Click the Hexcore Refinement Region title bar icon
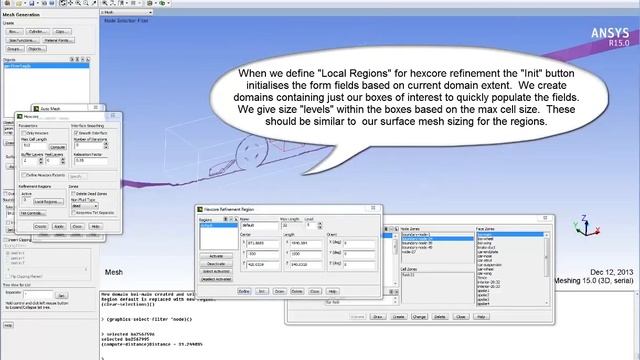 (200, 209)
